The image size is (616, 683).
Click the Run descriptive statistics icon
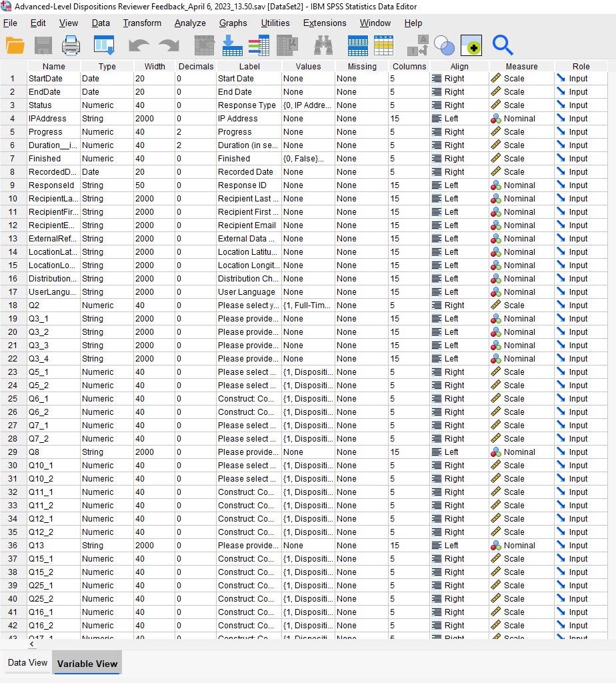(x=287, y=46)
